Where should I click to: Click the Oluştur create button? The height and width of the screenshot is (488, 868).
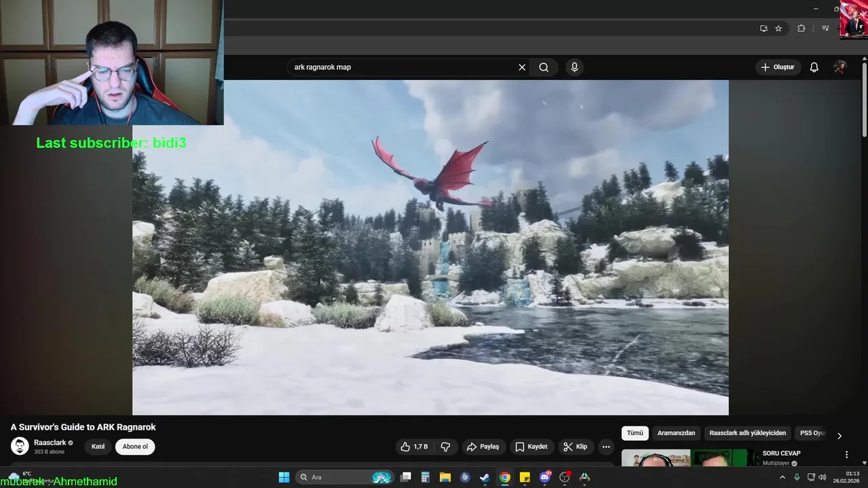pos(778,67)
